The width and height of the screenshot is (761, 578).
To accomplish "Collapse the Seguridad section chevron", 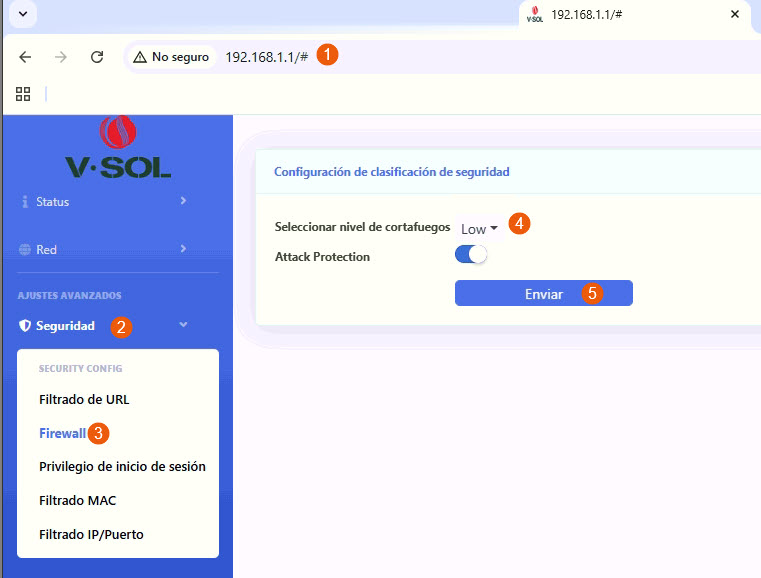I will [183, 325].
